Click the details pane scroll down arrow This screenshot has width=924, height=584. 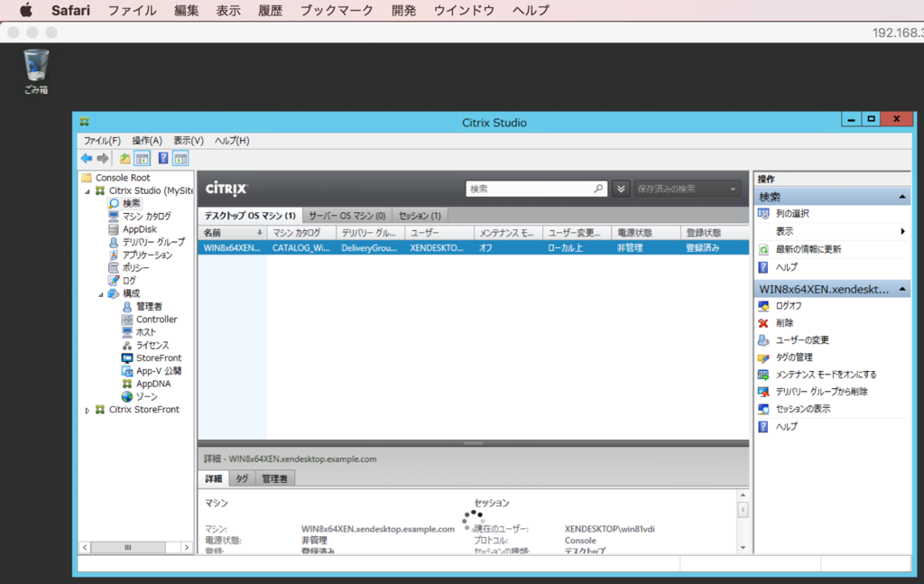(743, 548)
